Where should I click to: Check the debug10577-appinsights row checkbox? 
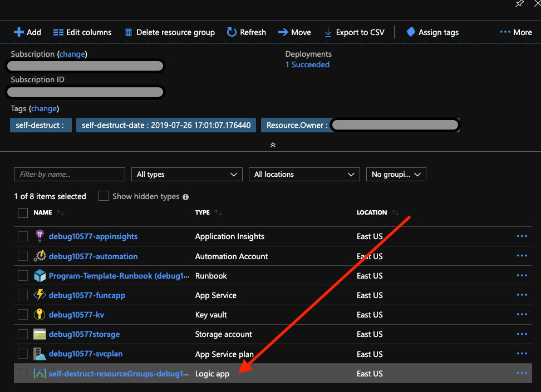point(23,236)
